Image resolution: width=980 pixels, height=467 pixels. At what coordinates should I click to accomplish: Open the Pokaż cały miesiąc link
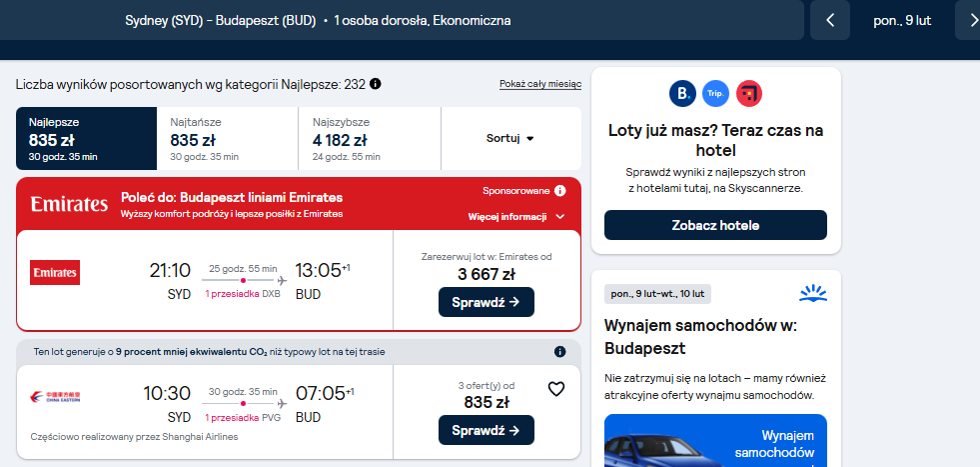pos(540,84)
